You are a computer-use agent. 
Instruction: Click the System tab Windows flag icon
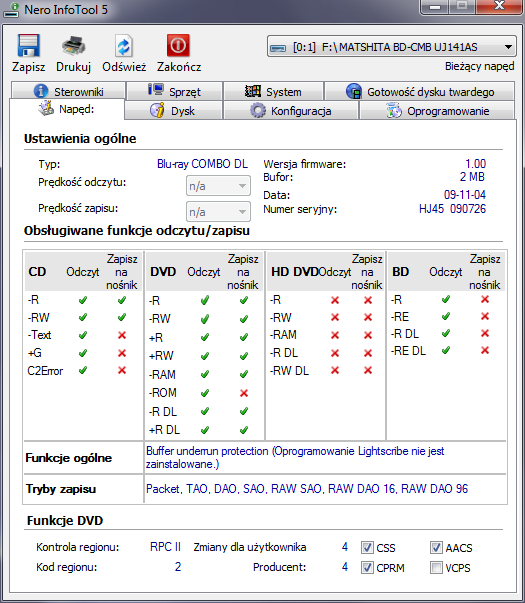click(x=253, y=91)
